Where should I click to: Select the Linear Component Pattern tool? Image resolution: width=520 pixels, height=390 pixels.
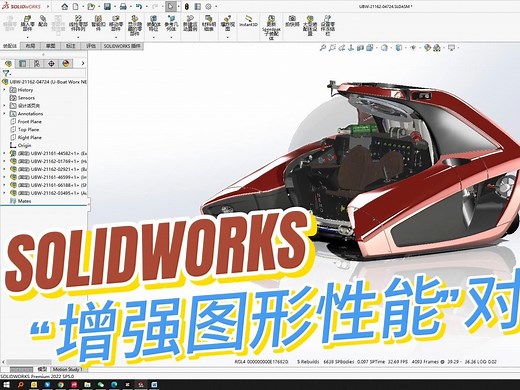click(78, 24)
